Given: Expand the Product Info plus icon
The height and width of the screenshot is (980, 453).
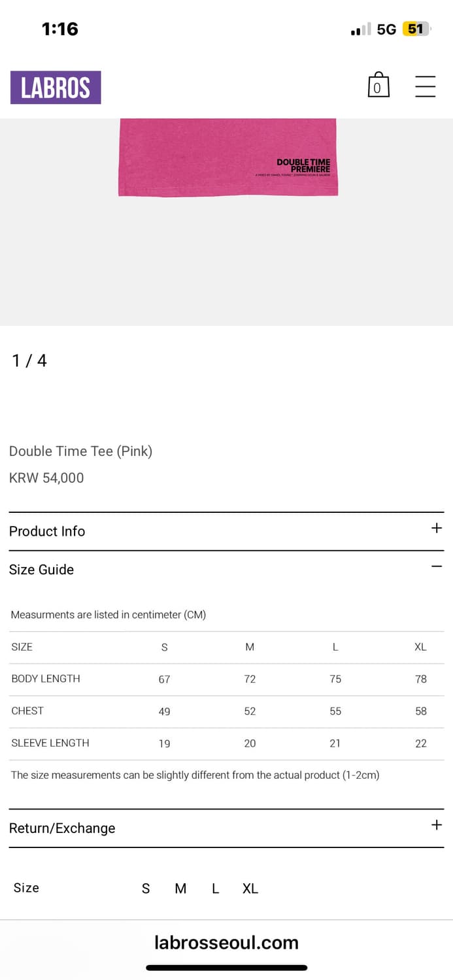Looking at the screenshot, I should click(x=437, y=528).
